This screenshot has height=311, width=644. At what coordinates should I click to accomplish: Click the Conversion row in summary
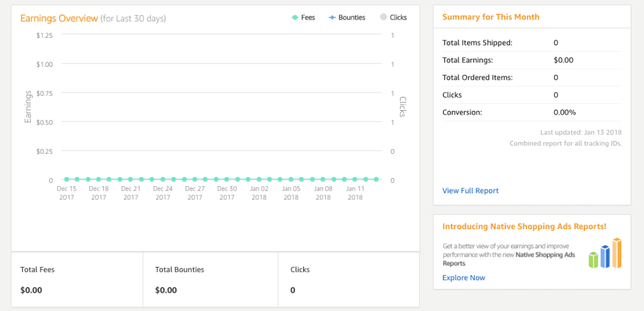pos(531,112)
